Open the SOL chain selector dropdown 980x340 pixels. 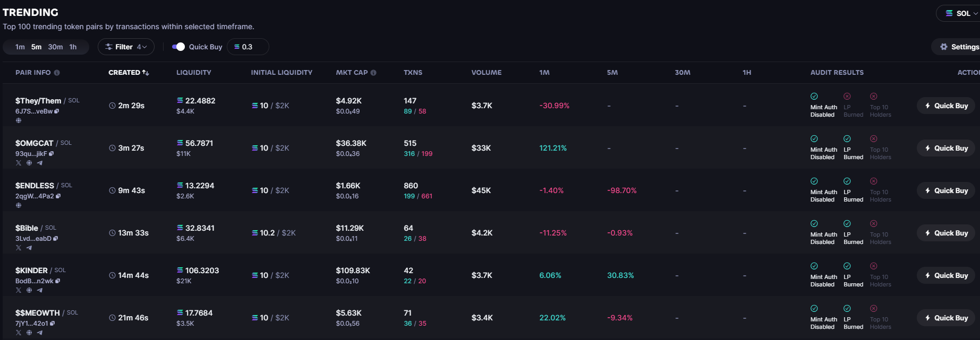[x=959, y=13]
